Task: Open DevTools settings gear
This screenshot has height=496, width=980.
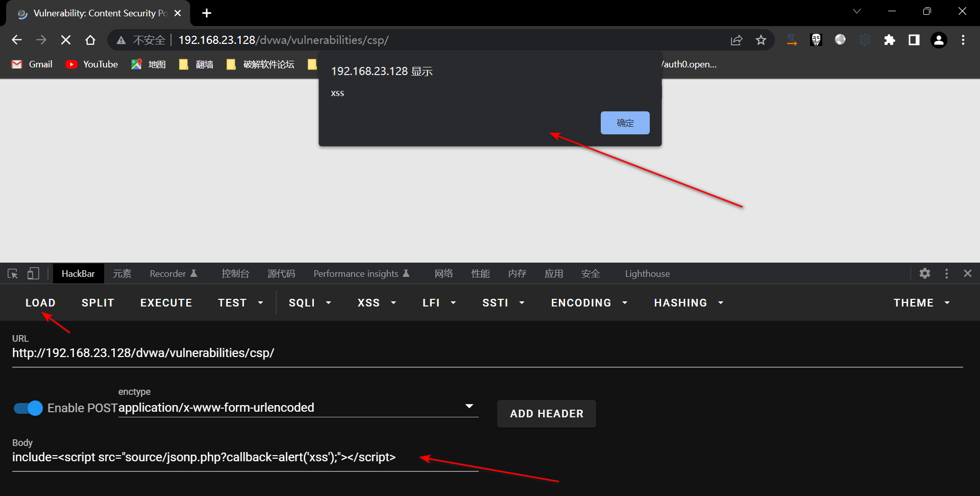Action: (924, 274)
